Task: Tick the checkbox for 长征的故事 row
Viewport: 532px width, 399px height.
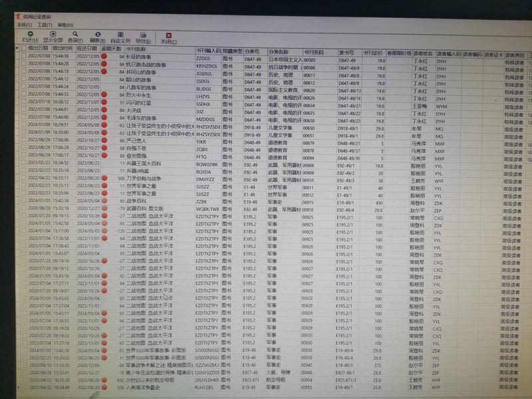Action: pos(24,56)
